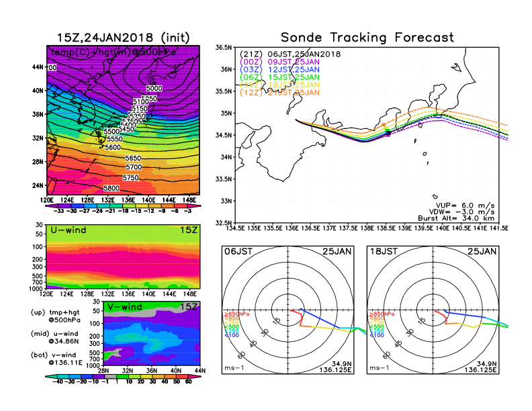Screen dimensions: 532x411
Task: Select the 5750 contour label
Action: (130, 178)
